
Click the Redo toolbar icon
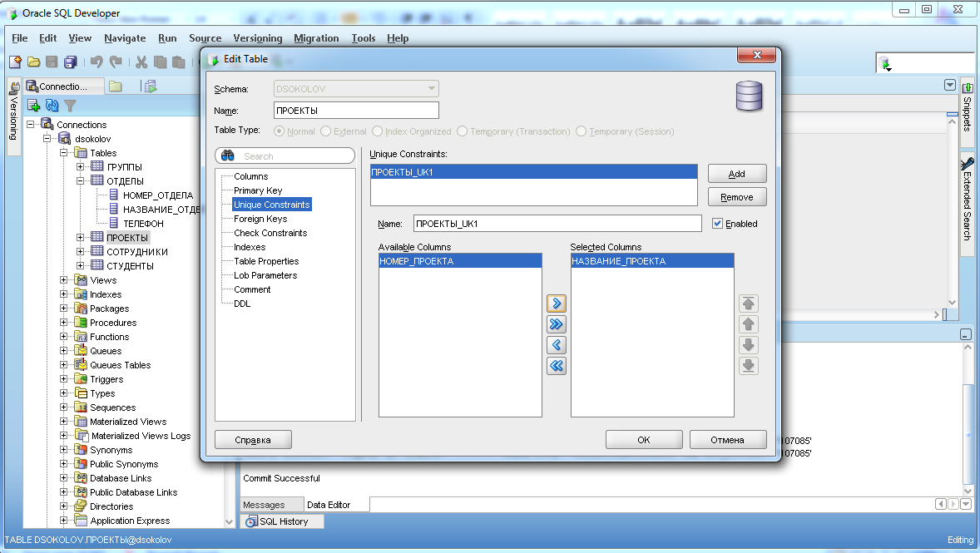coord(116,62)
